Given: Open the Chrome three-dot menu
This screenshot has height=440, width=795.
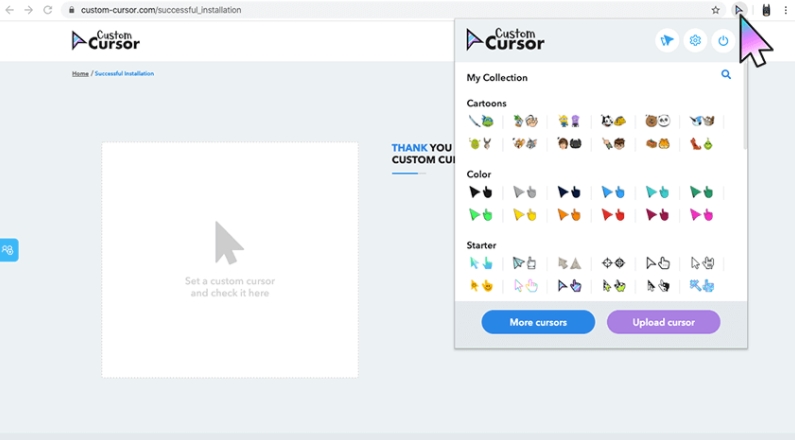Looking at the screenshot, I should [785, 10].
